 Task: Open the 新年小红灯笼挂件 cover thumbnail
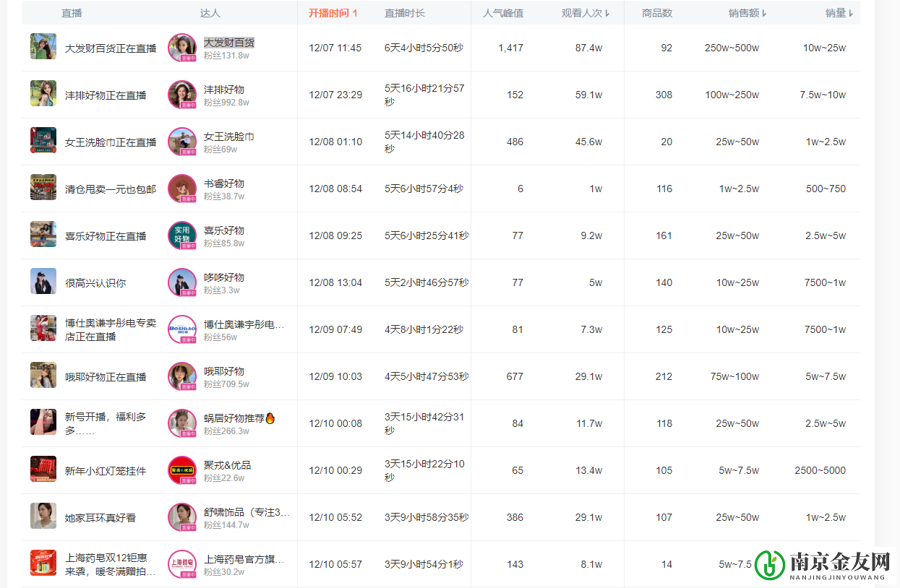[x=43, y=469]
